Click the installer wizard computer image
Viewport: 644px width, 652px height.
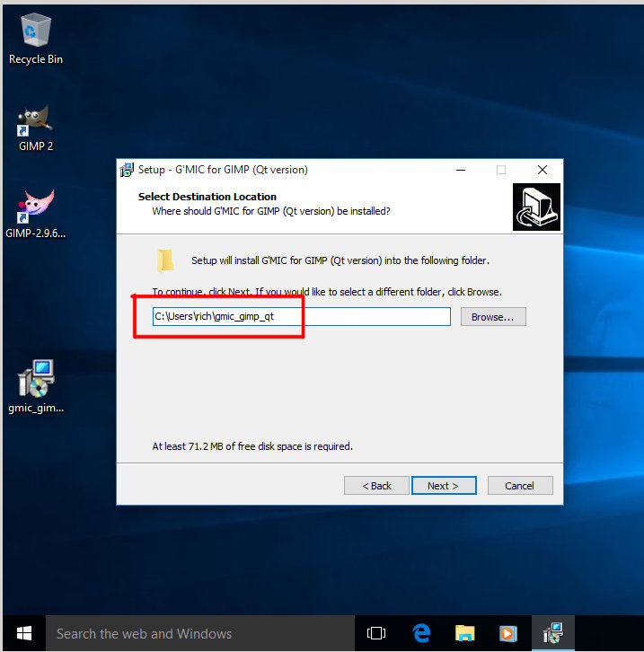(x=536, y=207)
